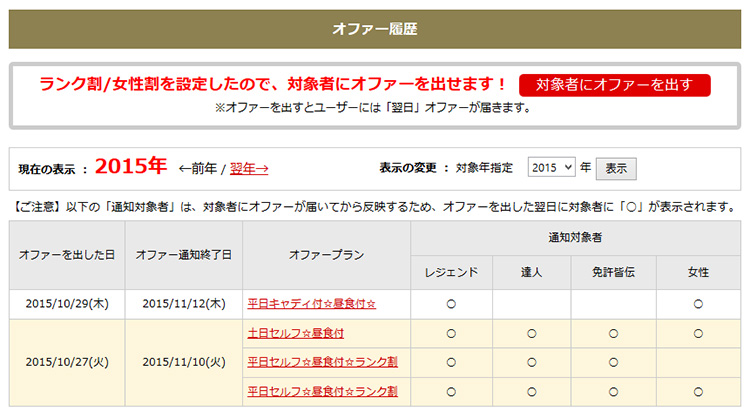Screen dimensions: 750x418
Task: Click the 女性 circle for 土日セルフ row
Action: tap(698, 333)
